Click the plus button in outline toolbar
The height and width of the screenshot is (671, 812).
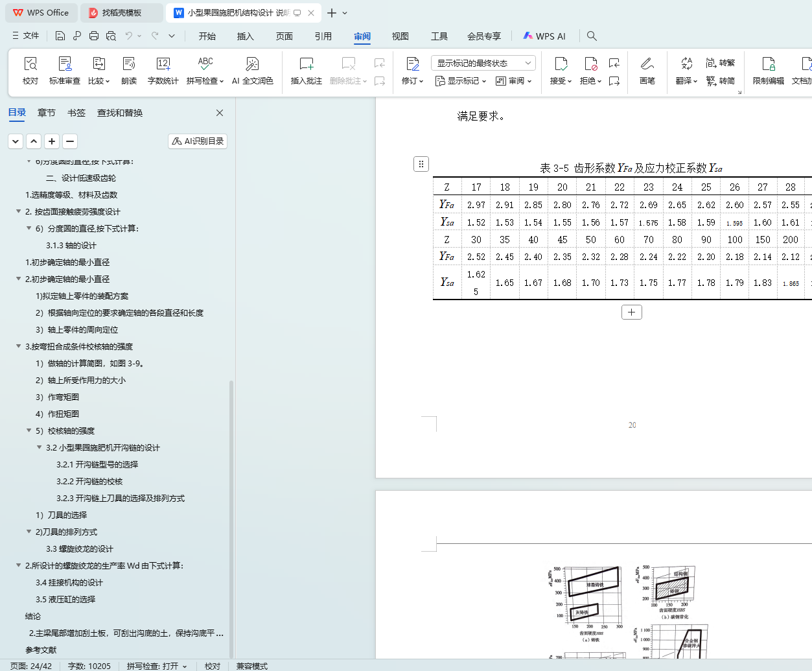point(52,141)
